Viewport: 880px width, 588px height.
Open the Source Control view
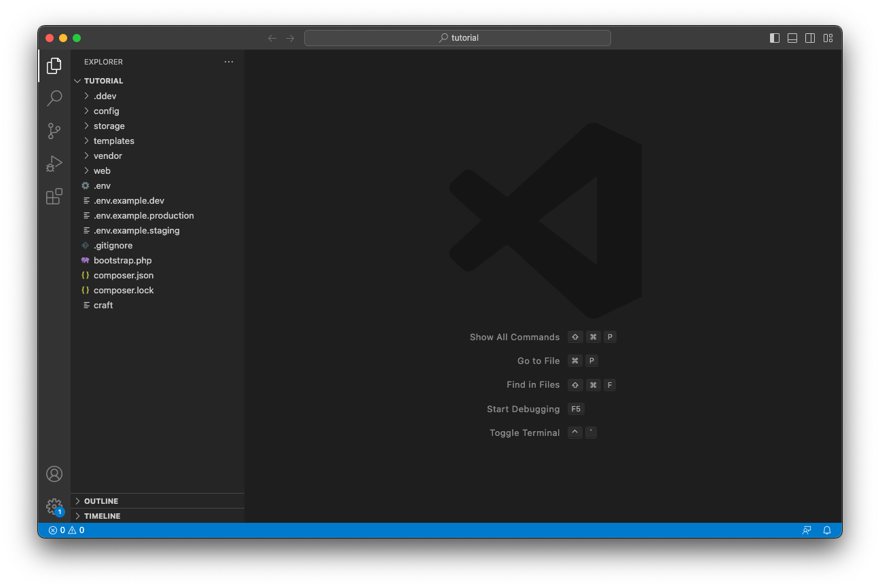click(54, 131)
